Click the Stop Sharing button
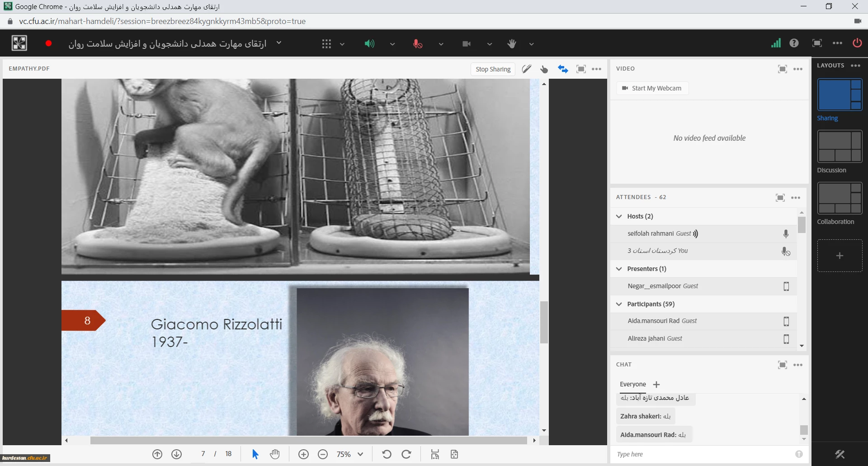 pos(493,69)
